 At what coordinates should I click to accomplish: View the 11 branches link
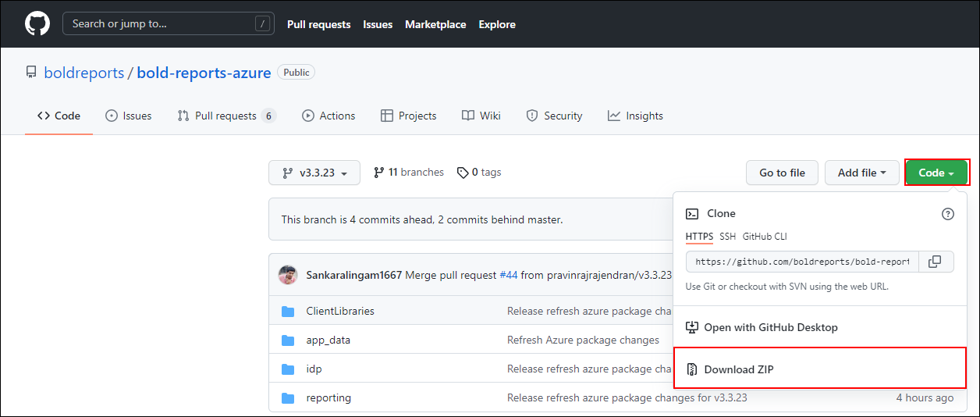409,172
